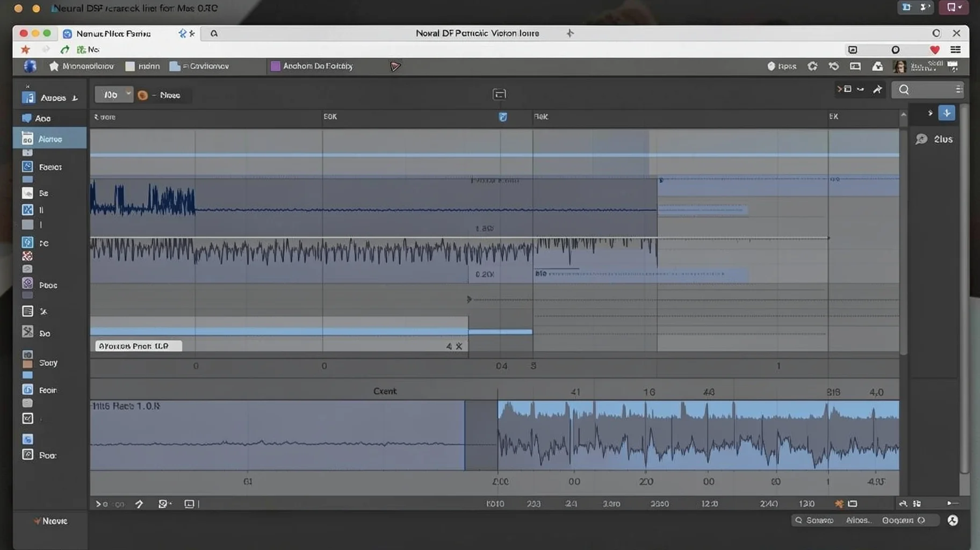Image resolution: width=980 pixels, height=550 pixels.
Task: Click the list icon labeled X
Action: [x=27, y=311]
